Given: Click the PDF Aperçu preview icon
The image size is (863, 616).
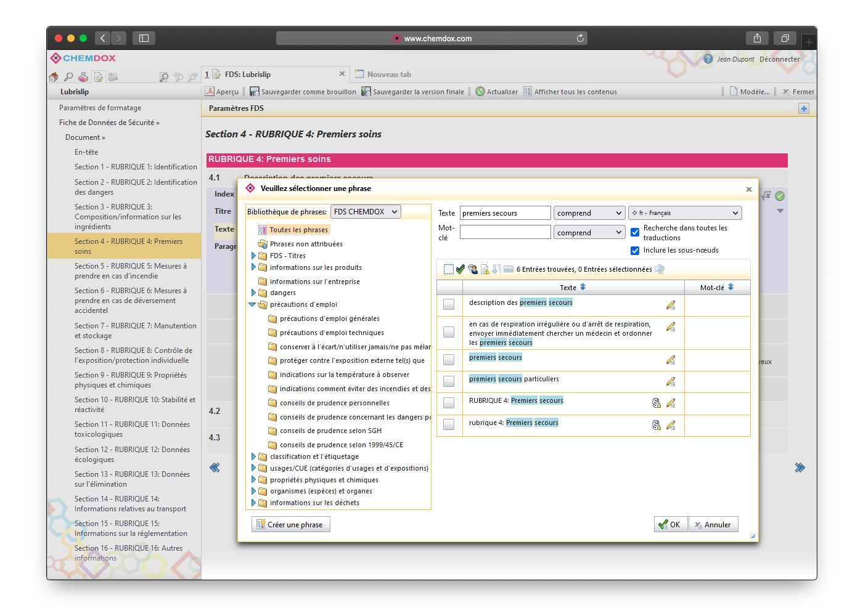Looking at the screenshot, I should (210, 91).
